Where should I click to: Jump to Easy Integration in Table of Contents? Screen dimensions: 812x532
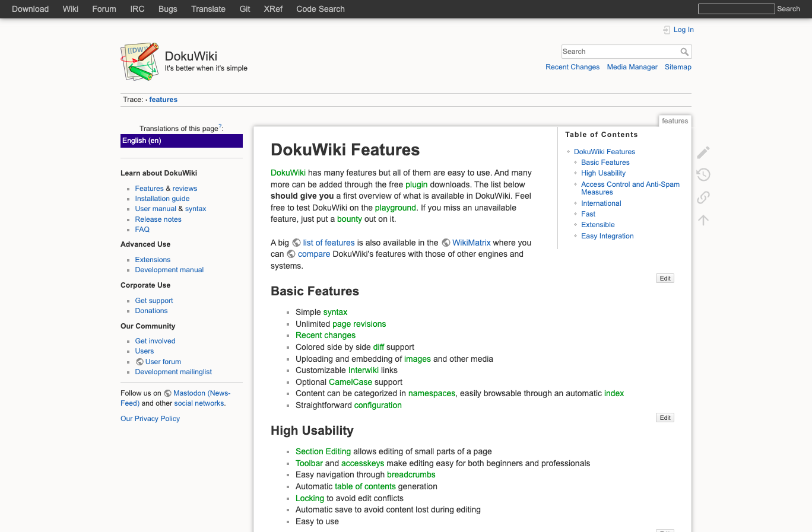(607, 236)
